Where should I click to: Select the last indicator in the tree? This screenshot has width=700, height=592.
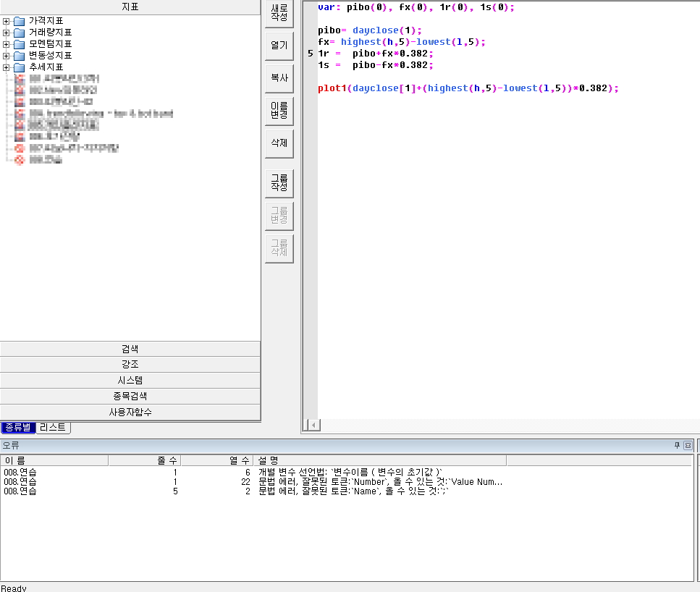coord(45,160)
